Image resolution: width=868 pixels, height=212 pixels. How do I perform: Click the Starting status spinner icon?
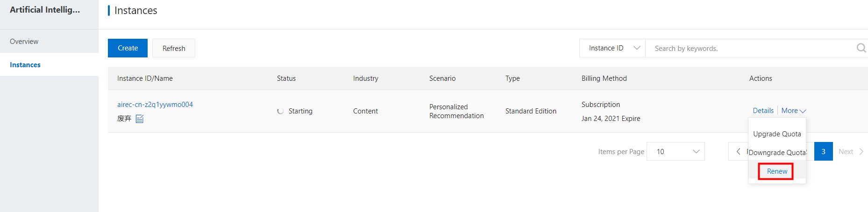280,111
